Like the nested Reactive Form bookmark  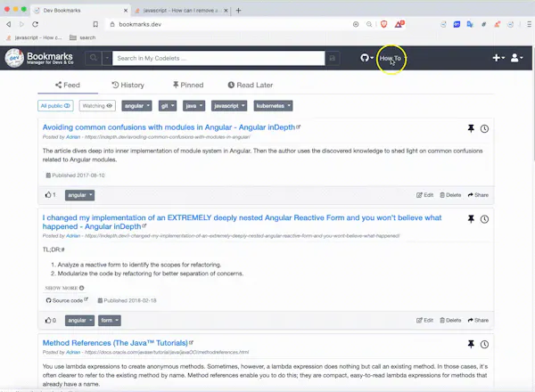(x=51, y=320)
